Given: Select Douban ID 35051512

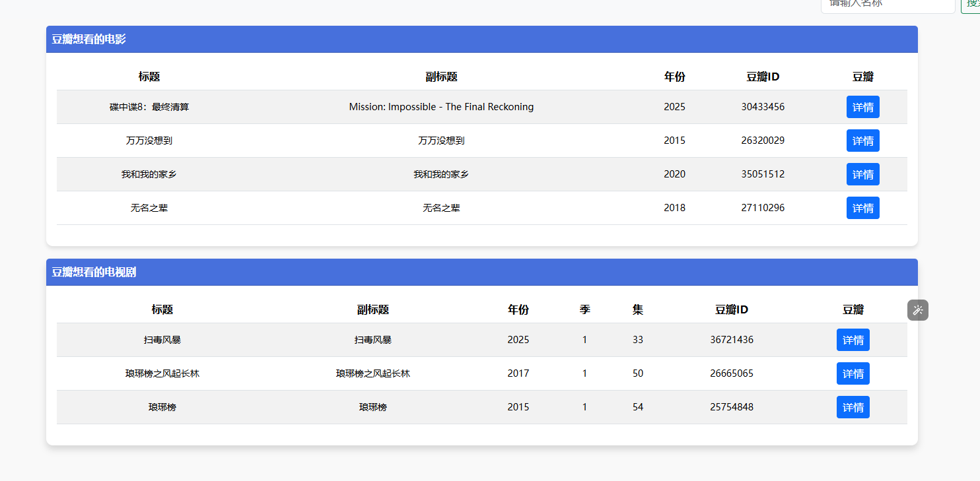Looking at the screenshot, I should pos(763,174).
